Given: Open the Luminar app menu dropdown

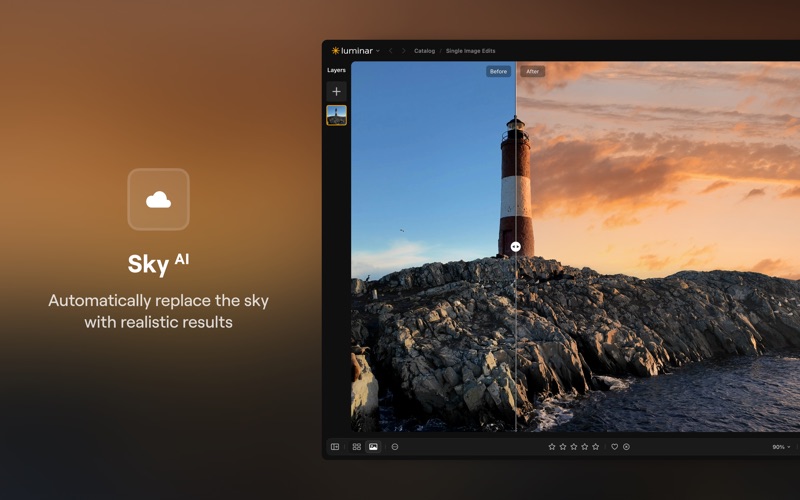Looking at the screenshot, I should [356, 51].
